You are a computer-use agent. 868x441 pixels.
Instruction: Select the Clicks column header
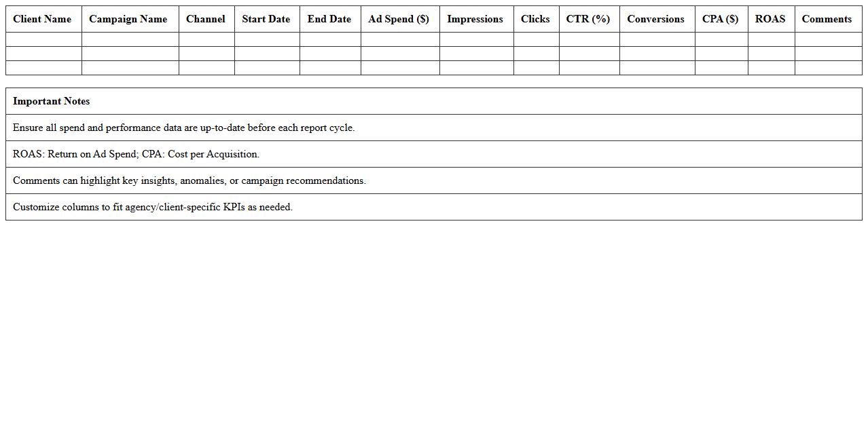(535, 19)
